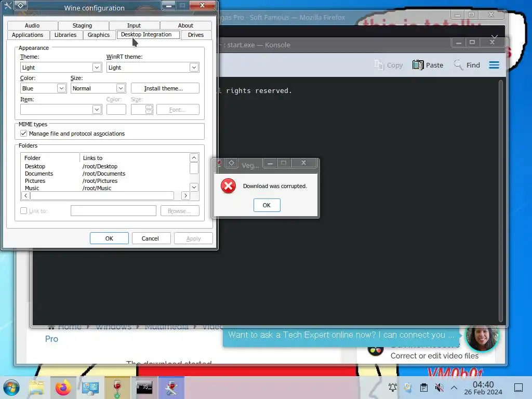This screenshot has height=399, width=532.
Task: Open the Input tab
Action: (x=134, y=25)
